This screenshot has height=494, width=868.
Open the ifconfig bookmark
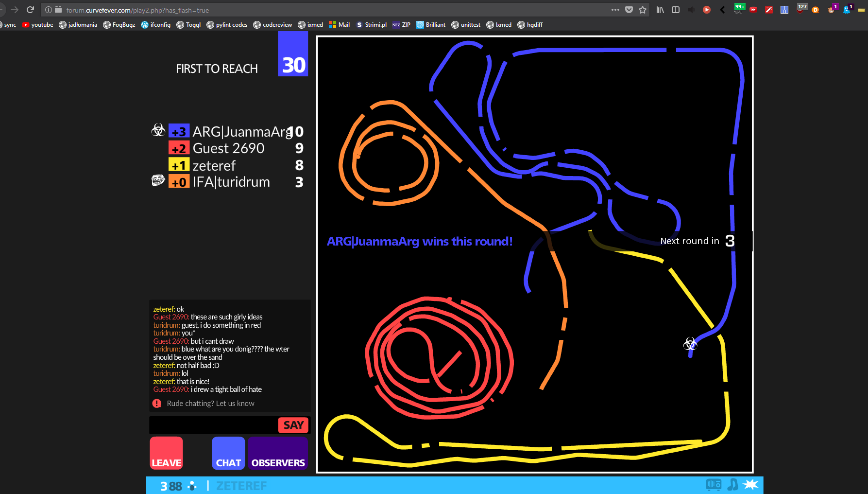pos(155,25)
